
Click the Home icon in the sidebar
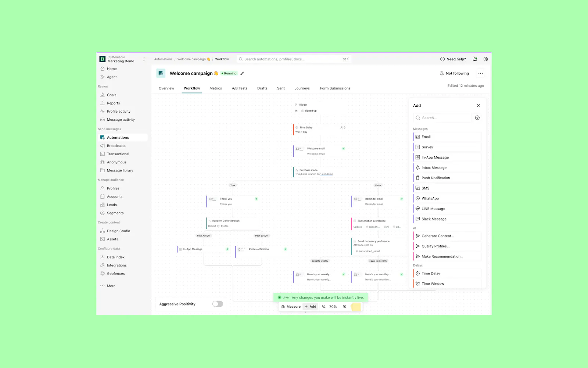coord(103,69)
